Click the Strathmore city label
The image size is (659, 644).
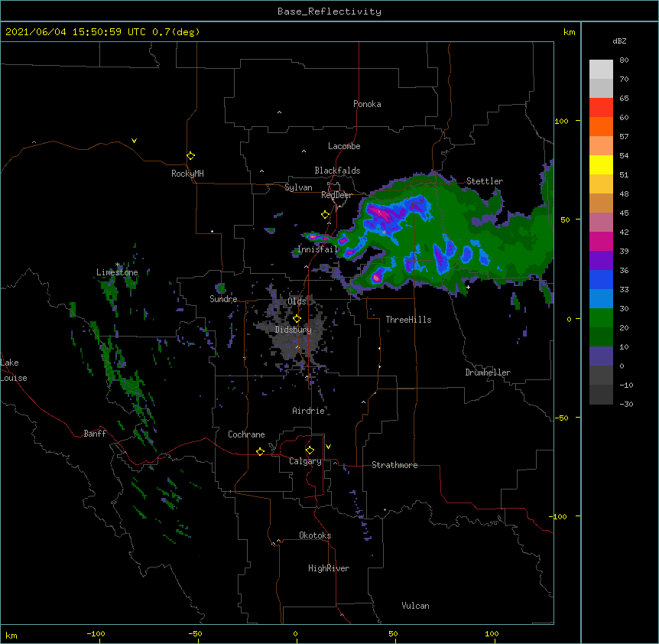(x=394, y=465)
